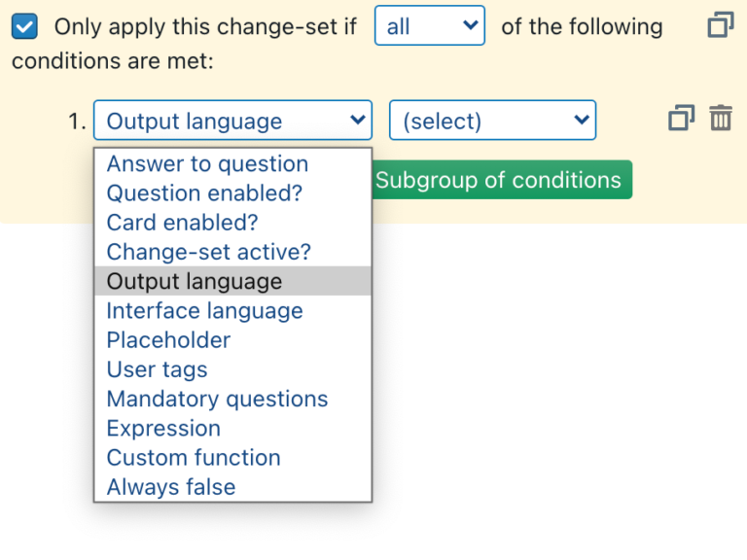This screenshot has height=560, width=747.
Task: Choose 'User tags' condition type
Action: click(x=157, y=369)
